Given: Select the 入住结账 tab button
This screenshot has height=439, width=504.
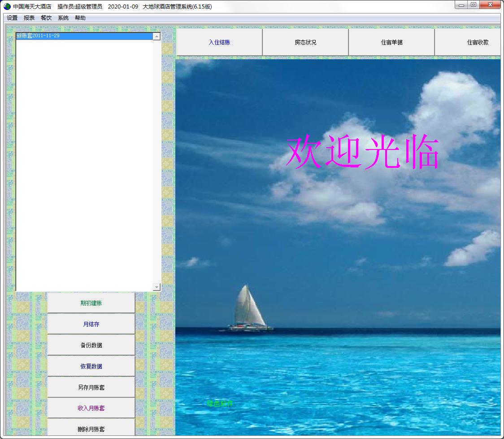Looking at the screenshot, I should point(219,42).
